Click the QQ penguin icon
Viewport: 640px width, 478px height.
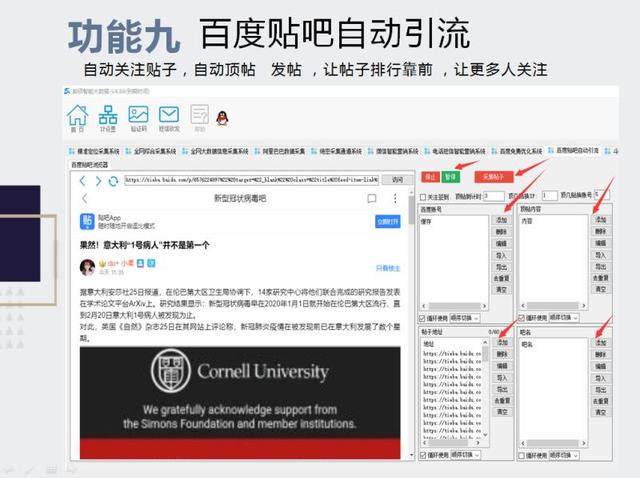[222, 118]
